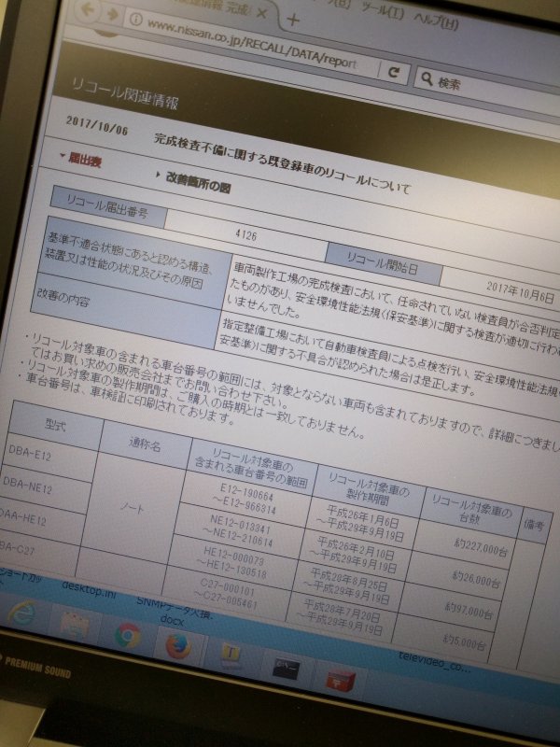Screen dimensions: 560x747
Task: Open a new tab with the plus button
Action: [x=293, y=20]
